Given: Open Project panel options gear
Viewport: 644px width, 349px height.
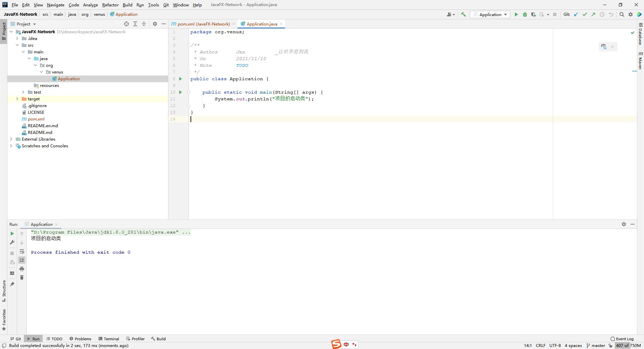Looking at the screenshot, I should tap(155, 24).
